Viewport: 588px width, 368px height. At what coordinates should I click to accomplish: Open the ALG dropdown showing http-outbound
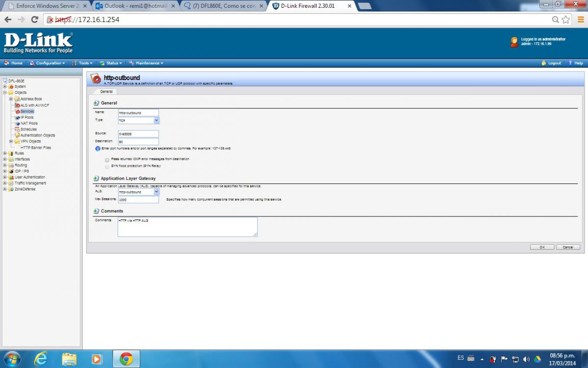tap(139, 192)
